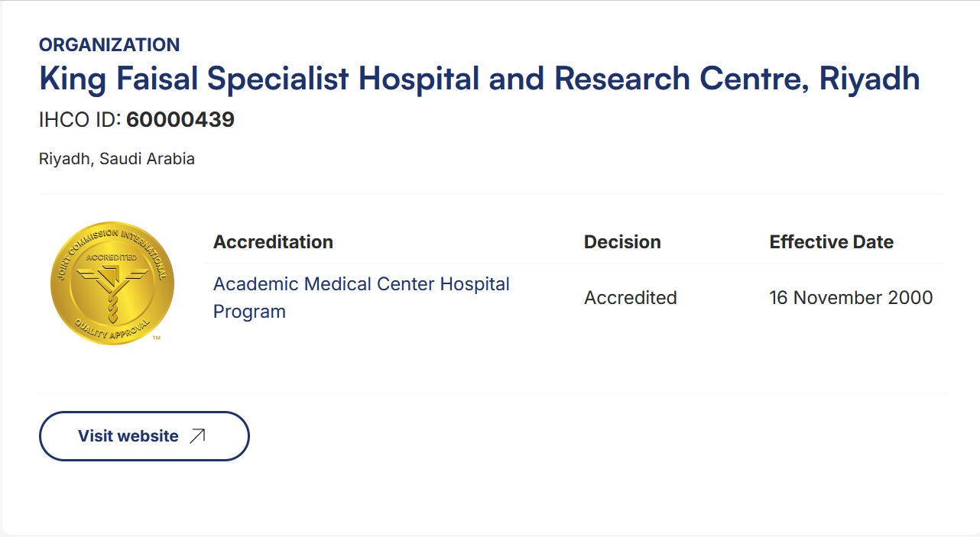This screenshot has width=980, height=537.
Task: Click the TM trademark mark beside seal
Action: [157, 338]
